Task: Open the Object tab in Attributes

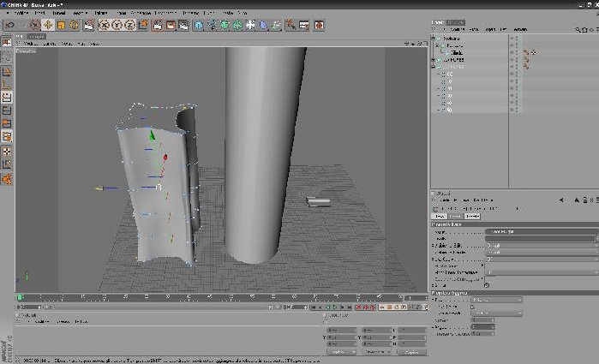Action: (x=472, y=216)
